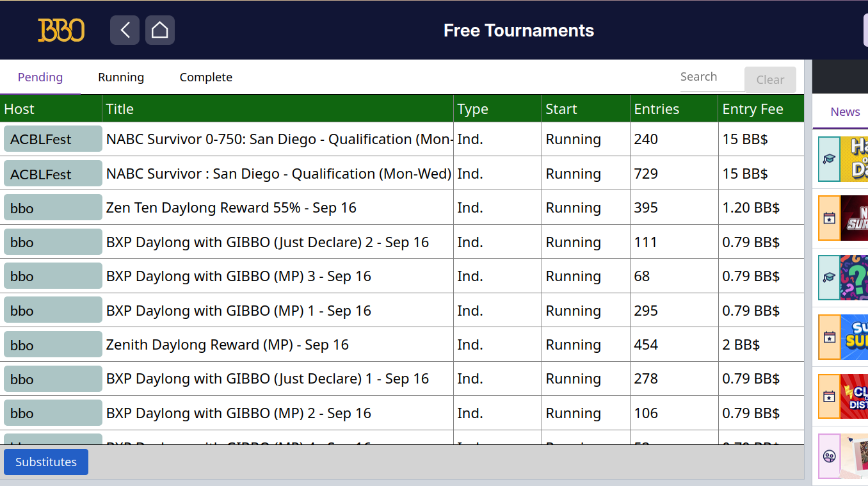
Task: Click bbo host of Zen Ten Daylong row
Action: (53, 207)
